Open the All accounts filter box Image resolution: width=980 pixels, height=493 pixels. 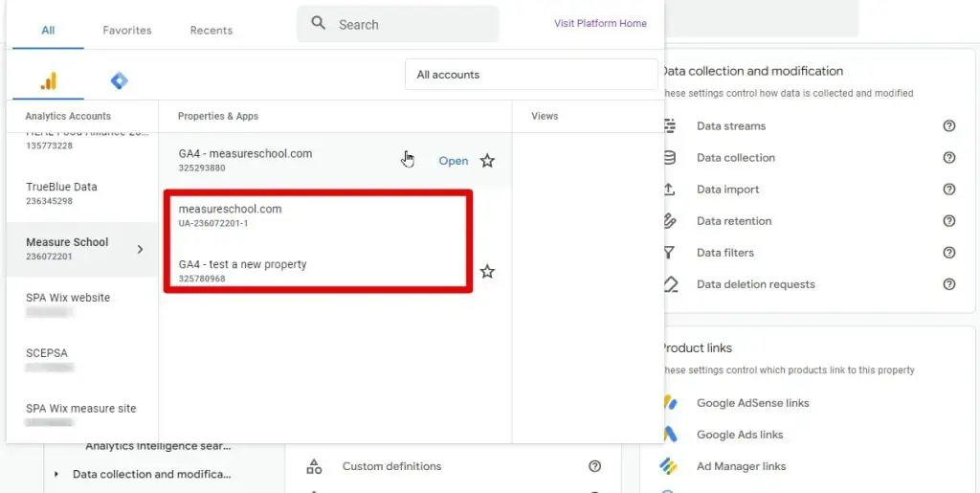pyautogui.click(x=530, y=75)
